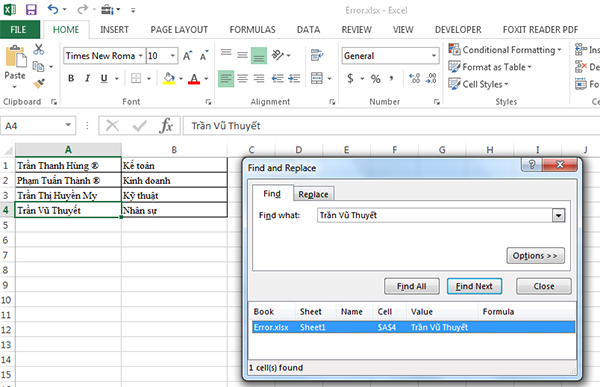
Task: Set middle vertical alignment
Action: pos(242,56)
